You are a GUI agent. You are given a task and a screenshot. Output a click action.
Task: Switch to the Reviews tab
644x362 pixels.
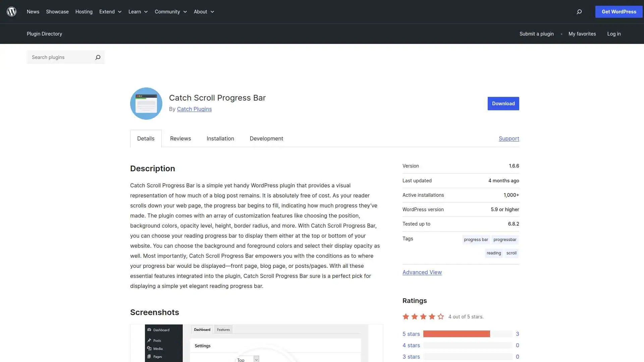tap(180, 138)
